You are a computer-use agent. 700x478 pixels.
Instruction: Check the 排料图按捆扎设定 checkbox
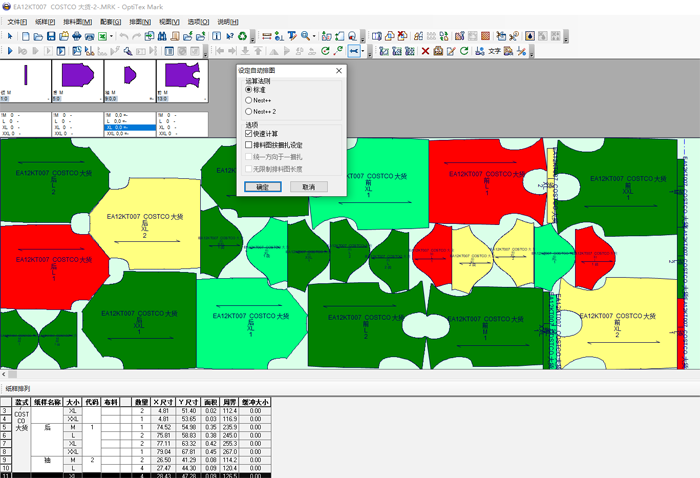coord(249,145)
